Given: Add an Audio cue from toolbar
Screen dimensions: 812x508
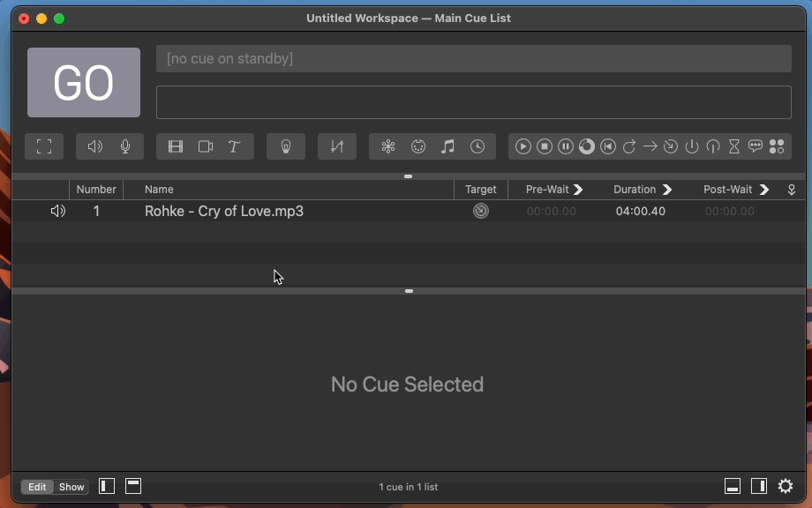Looking at the screenshot, I should pyautogui.click(x=94, y=146).
